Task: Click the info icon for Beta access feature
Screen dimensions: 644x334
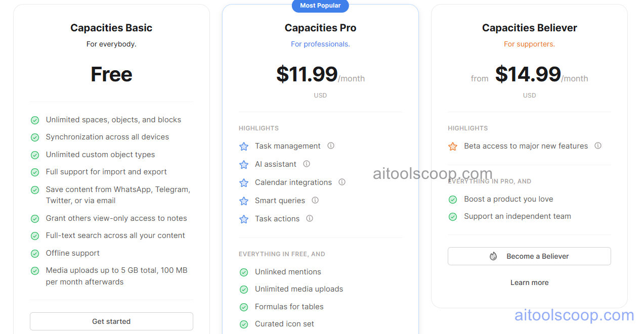Action: pyautogui.click(x=597, y=146)
